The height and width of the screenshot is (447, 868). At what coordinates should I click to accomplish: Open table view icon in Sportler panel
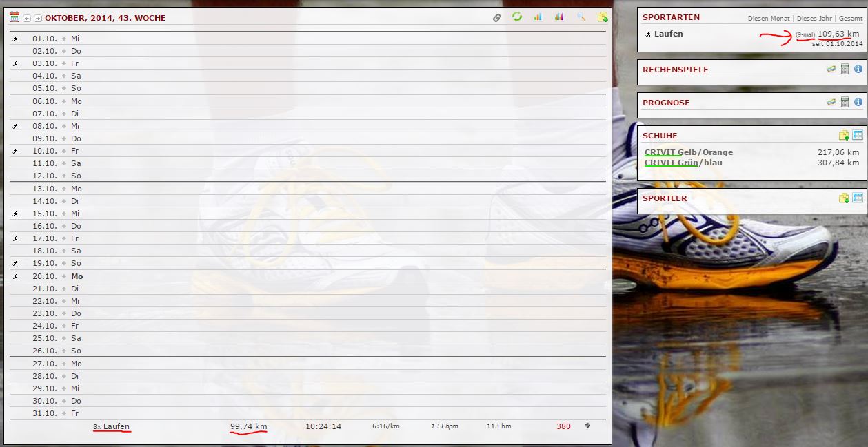click(858, 198)
